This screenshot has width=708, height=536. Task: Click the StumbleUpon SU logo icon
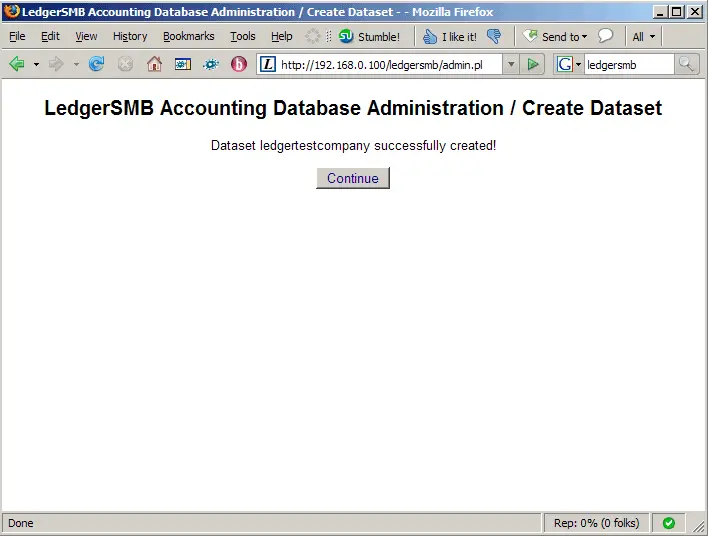pyautogui.click(x=346, y=36)
